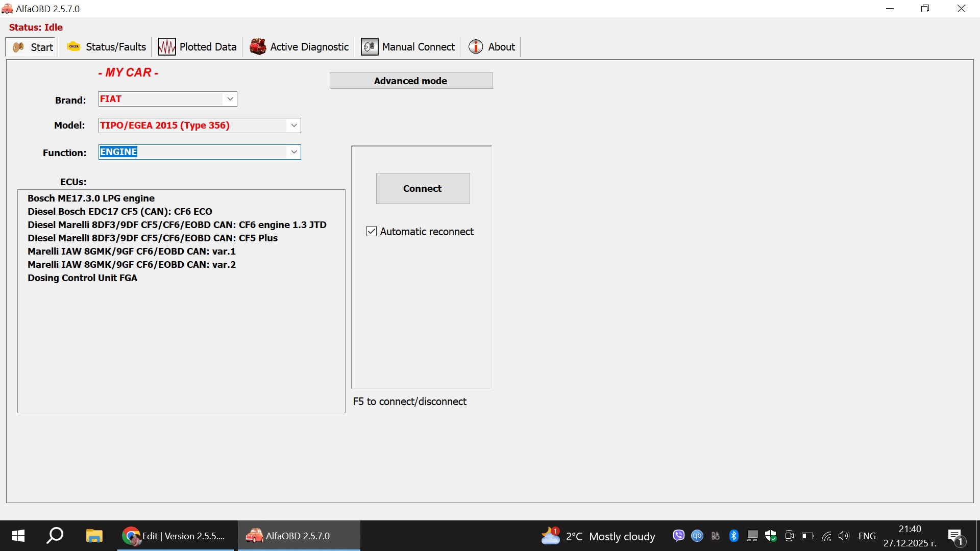The width and height of the screenshot is (980, 551).
Task: Open Viber from the system tray
Action: point(678,536)
